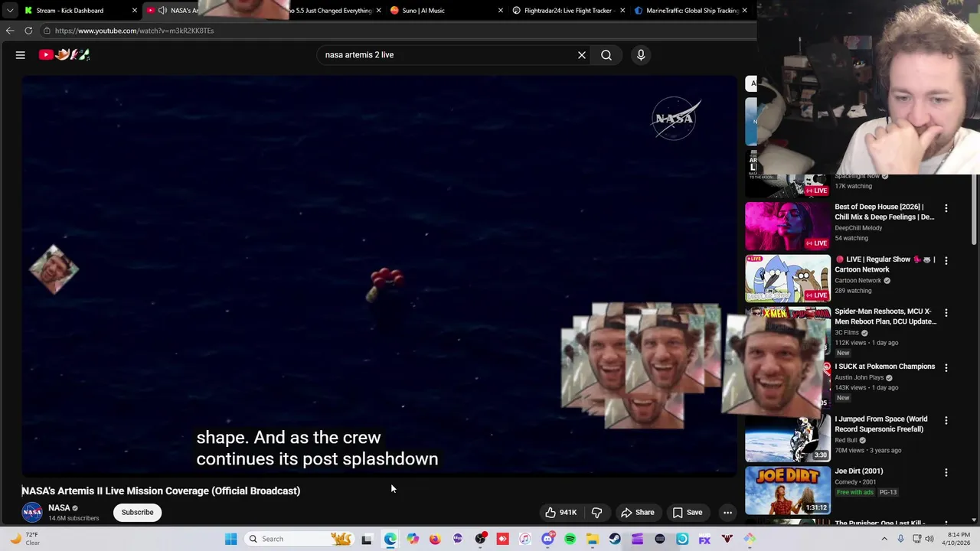The height and width of the screenshot is (551, 980).
Task: Dislike the NASA Artemis II video
Action: tap(597, 513)
